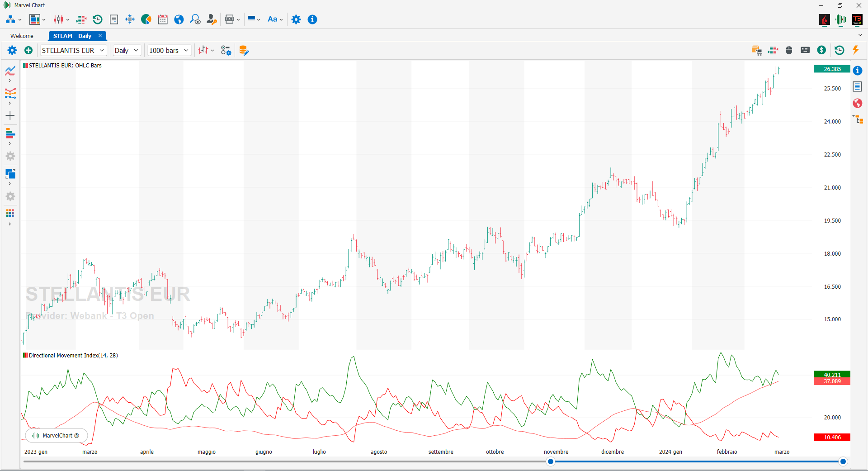
Task: Expand chevron under the blue squares tool
Action: [10, 184]
